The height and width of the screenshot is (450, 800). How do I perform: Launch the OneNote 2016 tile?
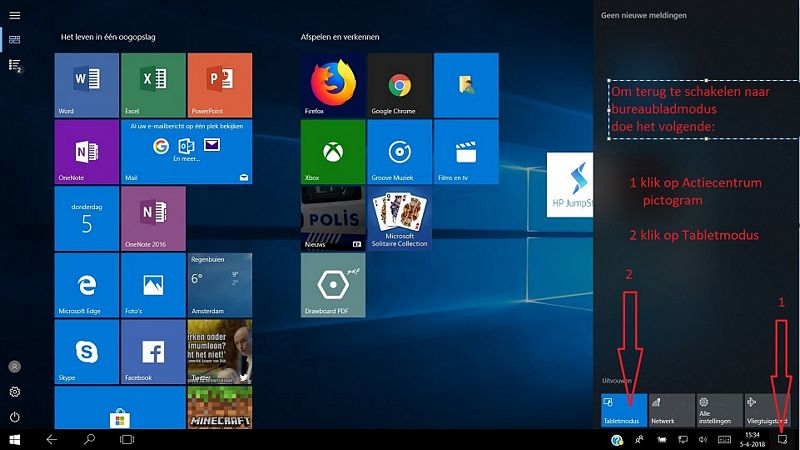[153, 218]
